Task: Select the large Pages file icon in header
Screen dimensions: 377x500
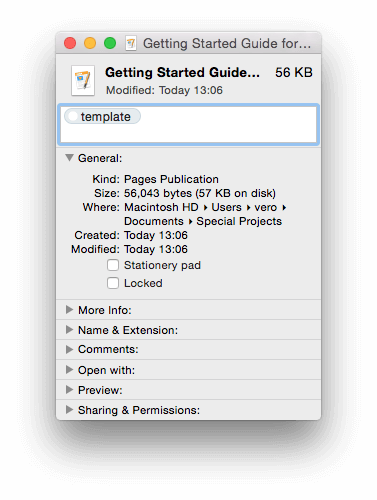Action: [83, 81]
